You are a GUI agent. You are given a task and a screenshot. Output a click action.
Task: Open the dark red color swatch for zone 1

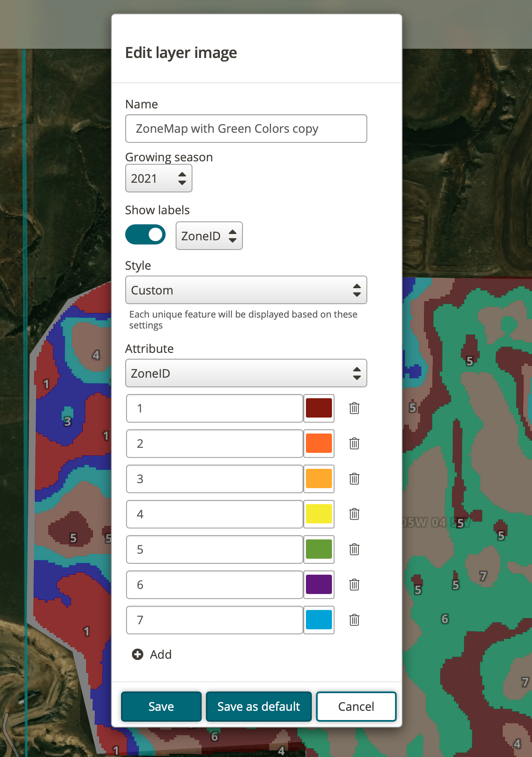click(319, 408)
